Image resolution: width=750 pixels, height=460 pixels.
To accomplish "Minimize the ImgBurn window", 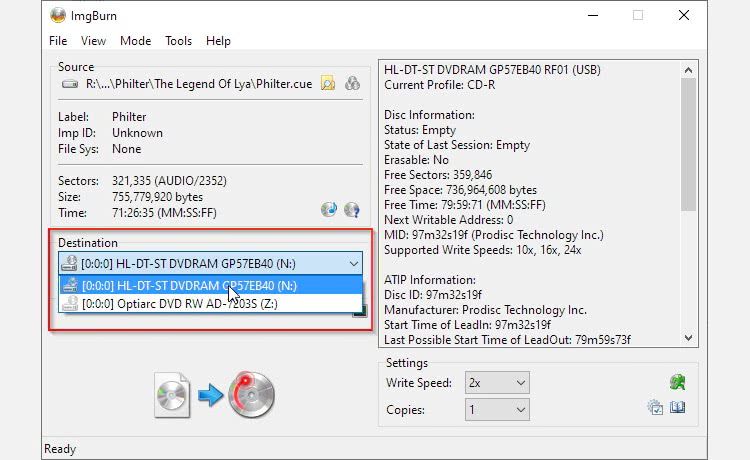I will click(593, 15).
